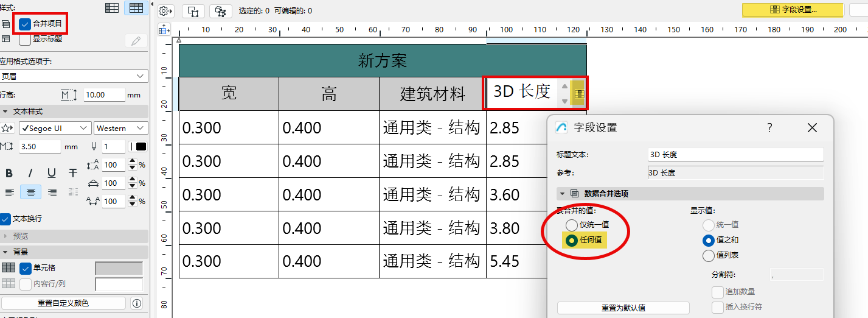This screenshot has height=318, width=868.
Task: Click the 建筑材料 column header cell
Action: (432, 93)
